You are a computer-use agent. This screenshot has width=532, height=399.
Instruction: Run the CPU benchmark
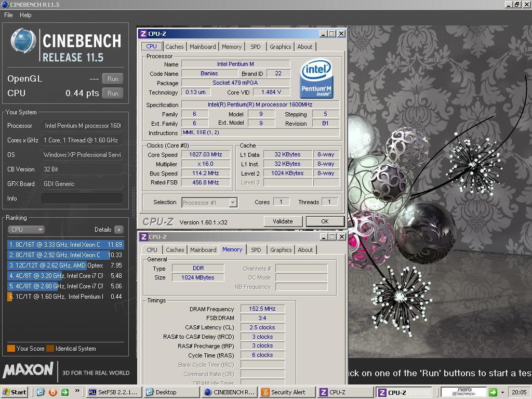pyautogui.click(x=113, y=94)
